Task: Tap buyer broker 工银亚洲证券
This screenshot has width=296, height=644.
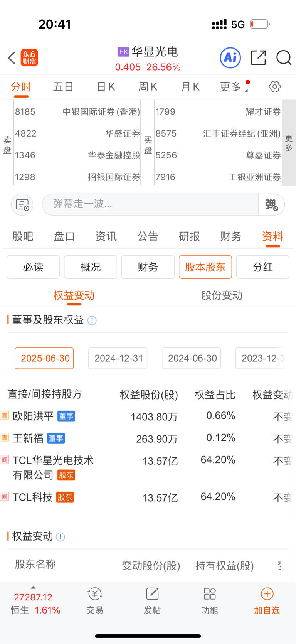Action: pos(255,177)
